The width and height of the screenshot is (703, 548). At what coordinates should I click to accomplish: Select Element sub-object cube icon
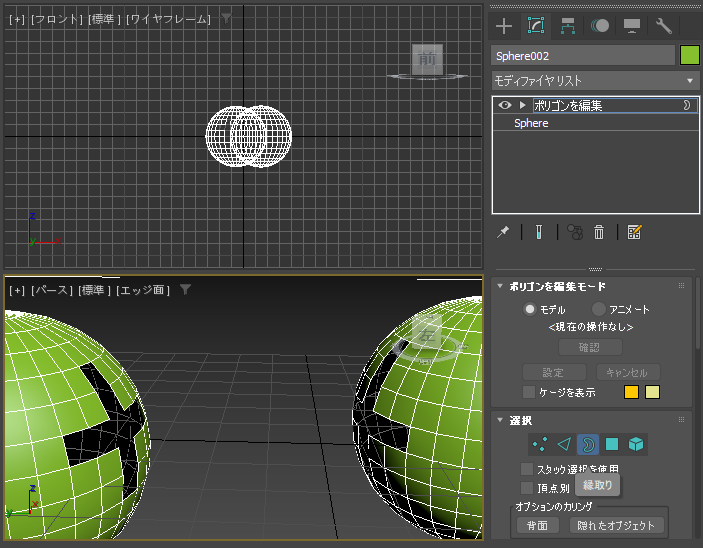[636, 444]
